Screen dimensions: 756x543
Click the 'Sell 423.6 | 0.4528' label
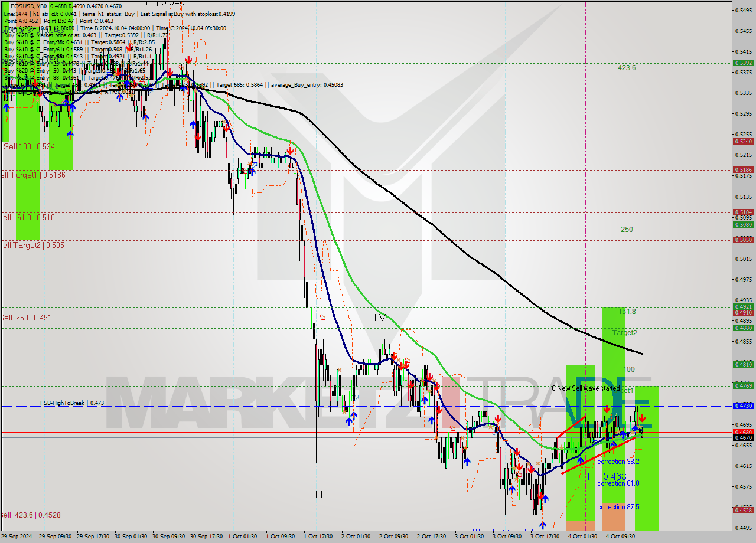pyautogui.click(x=31, y=515)
